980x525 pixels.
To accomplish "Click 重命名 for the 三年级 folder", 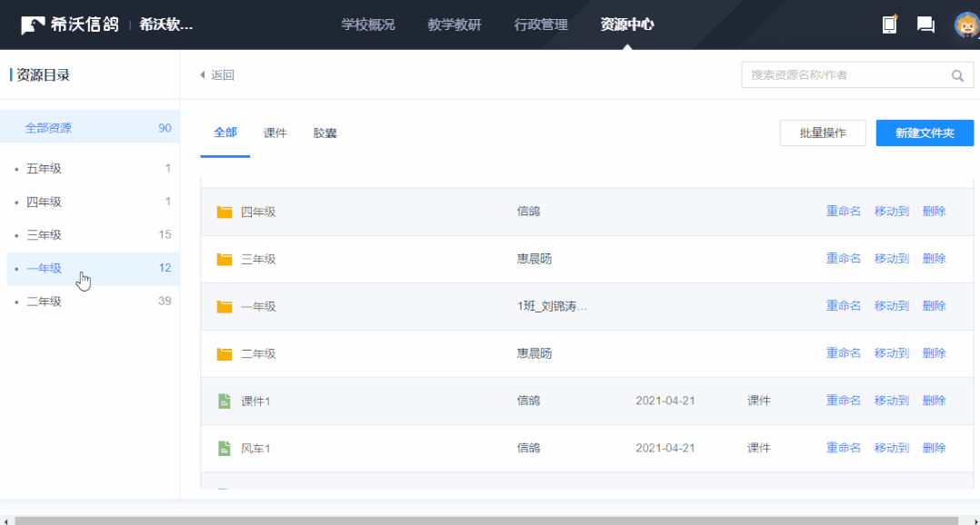I will (843, 259).
